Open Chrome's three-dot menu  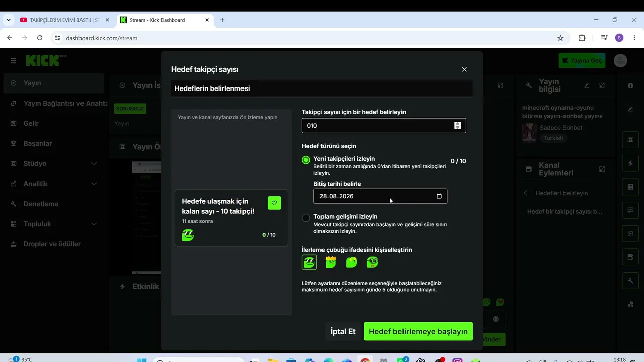click(x=633, y=38)
